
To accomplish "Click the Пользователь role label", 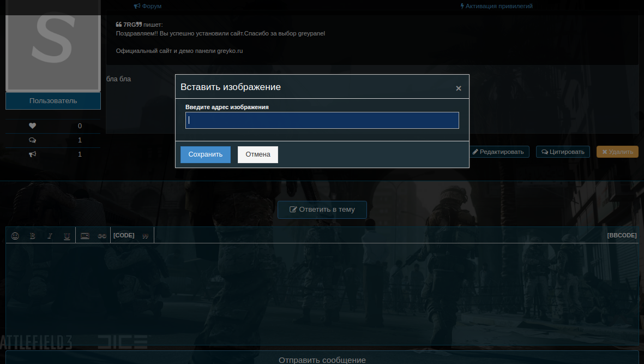I will [x=53, y=101].
